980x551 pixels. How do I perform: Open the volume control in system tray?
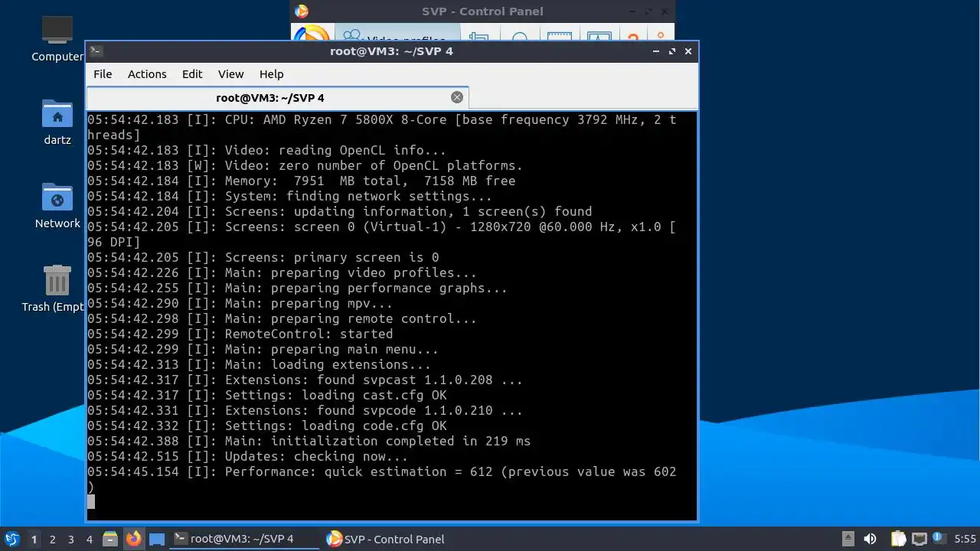[870, 539]
